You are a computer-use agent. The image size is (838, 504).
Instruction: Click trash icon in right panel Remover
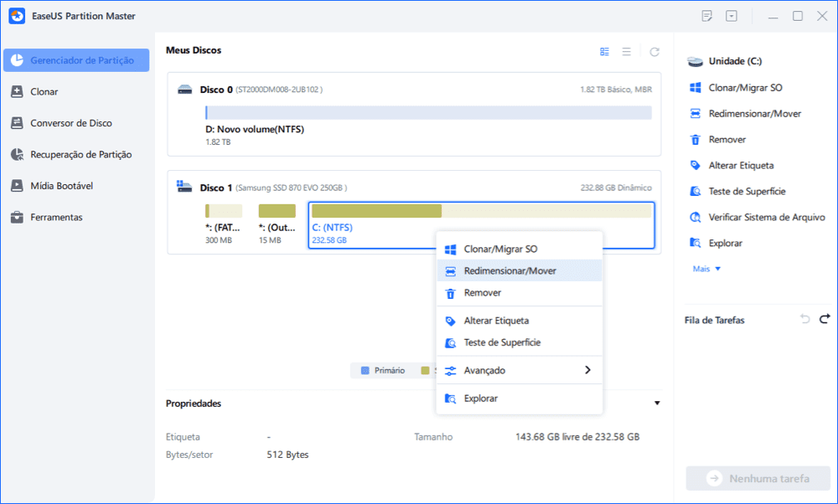[696, 140]
